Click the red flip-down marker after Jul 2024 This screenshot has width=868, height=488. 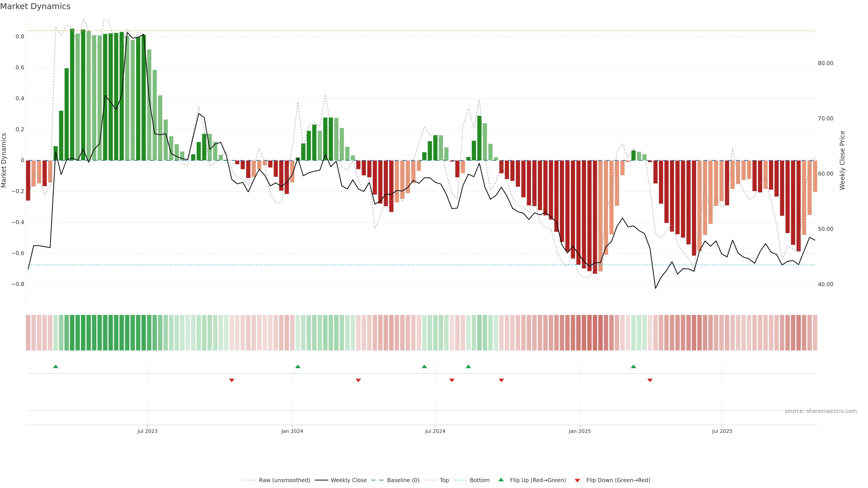452,380
